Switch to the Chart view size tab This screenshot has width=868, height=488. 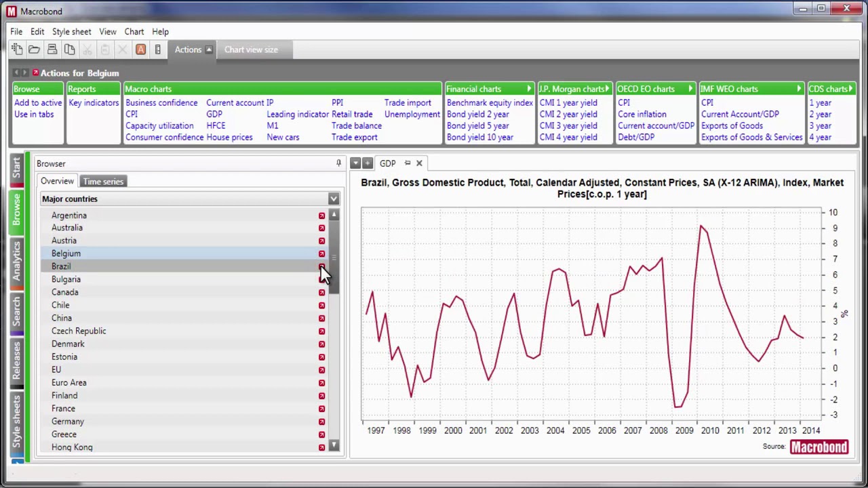251,49
